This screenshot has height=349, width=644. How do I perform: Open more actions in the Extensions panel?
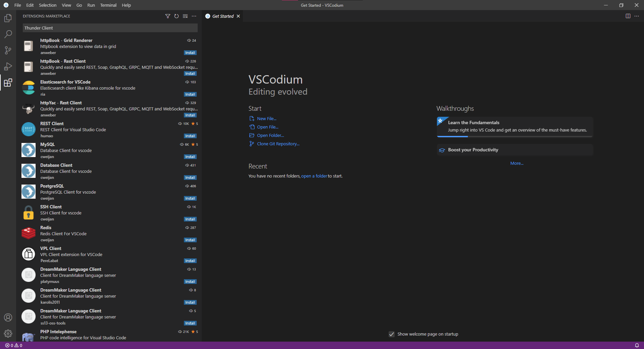pos(194,16)
